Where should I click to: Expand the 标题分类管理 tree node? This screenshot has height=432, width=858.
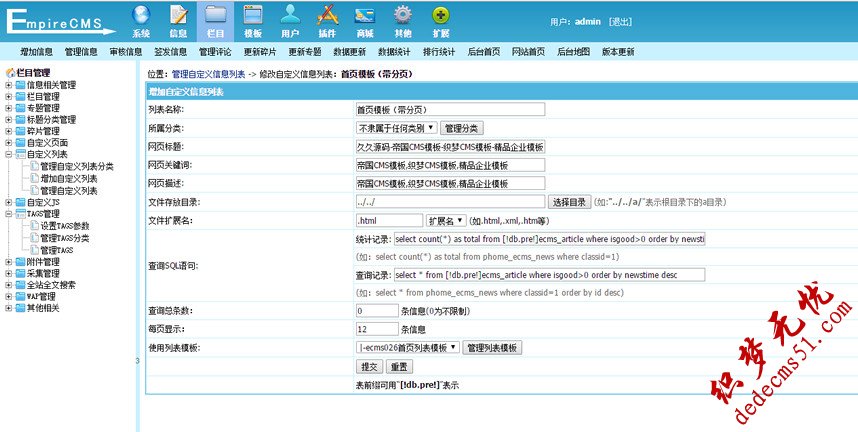click(8, 119)
